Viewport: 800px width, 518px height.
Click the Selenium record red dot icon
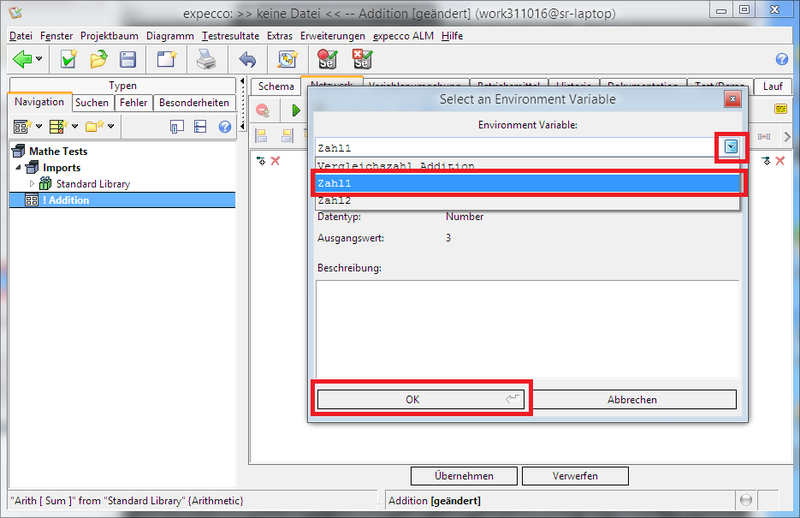(x=327, y=59)
